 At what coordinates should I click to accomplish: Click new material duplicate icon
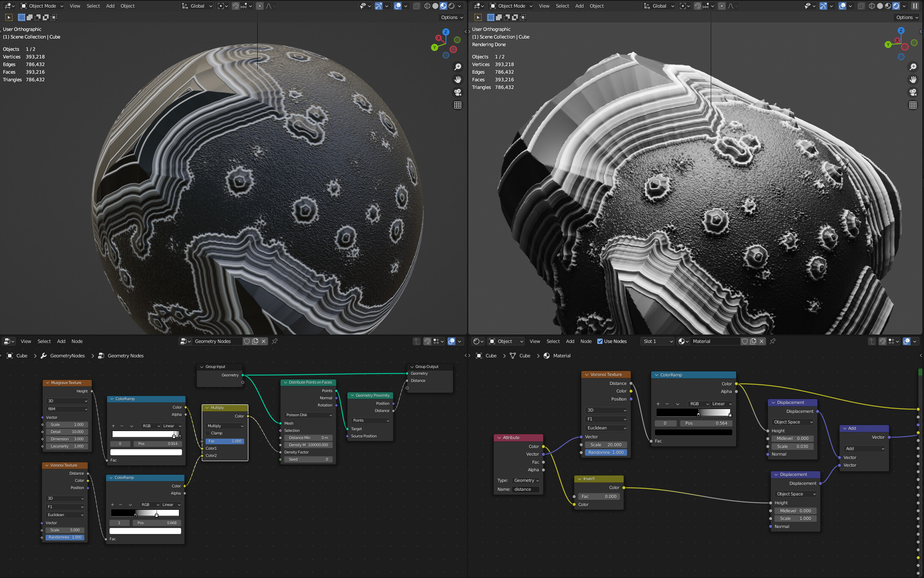(753, 341)
